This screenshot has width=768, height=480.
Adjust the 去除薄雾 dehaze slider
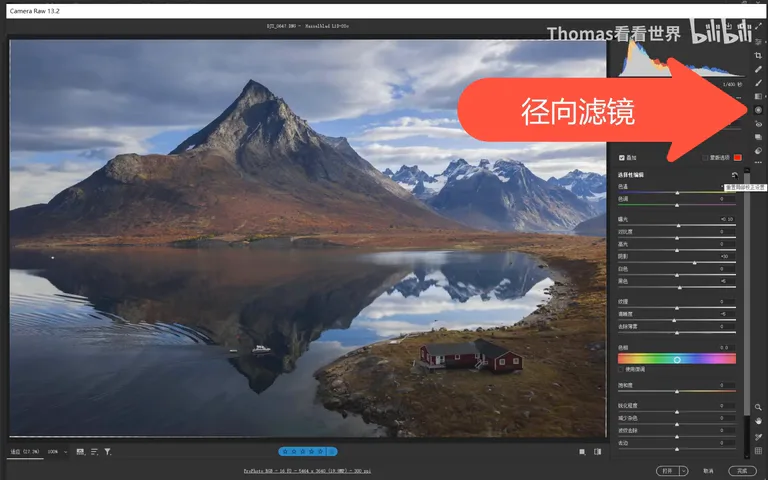[677, 333]
